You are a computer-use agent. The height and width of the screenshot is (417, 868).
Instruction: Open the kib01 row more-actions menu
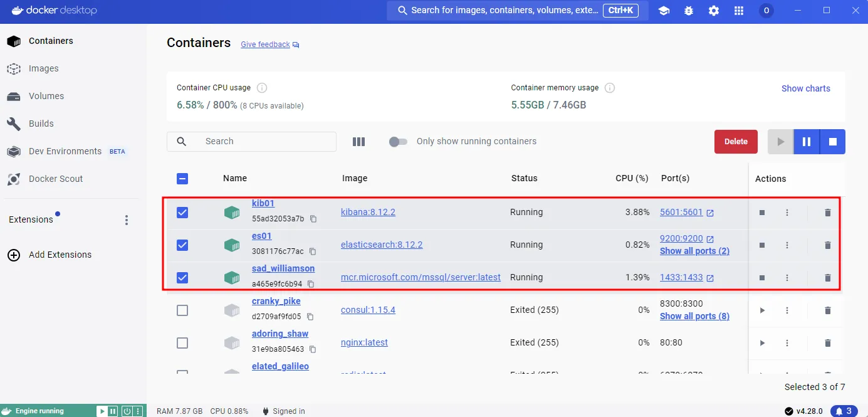(788, 213)
